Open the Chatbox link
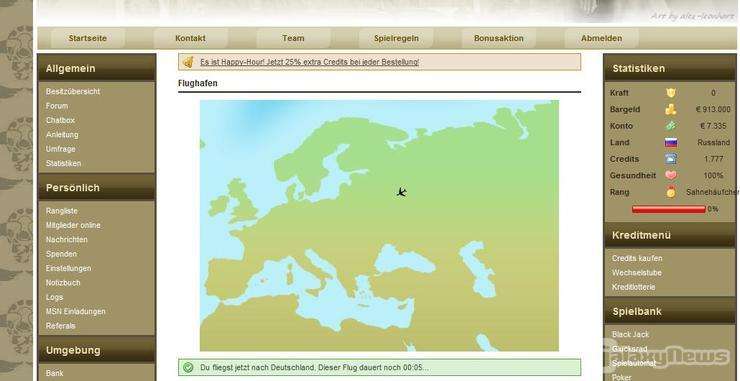This screenshot has height=381, width=740. click(x=60, y=120)
